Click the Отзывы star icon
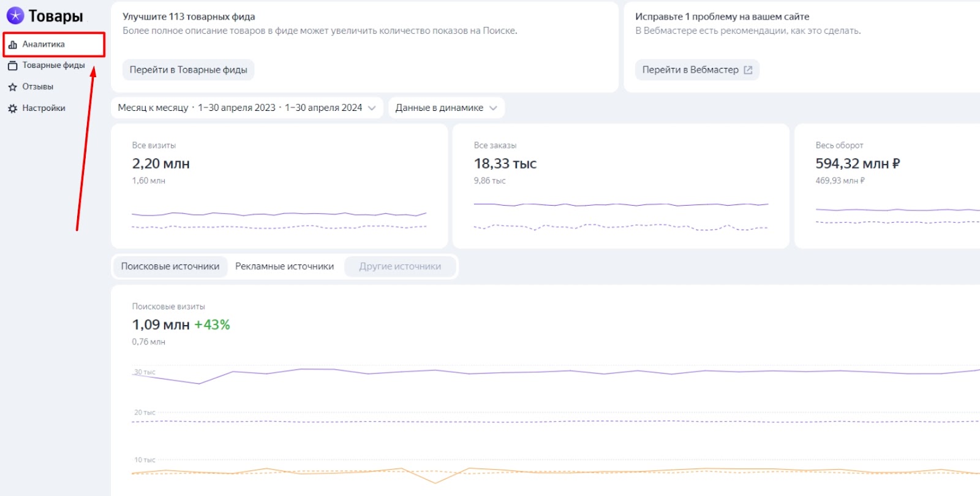Viewport: 980px width, 496px height. 13,87
